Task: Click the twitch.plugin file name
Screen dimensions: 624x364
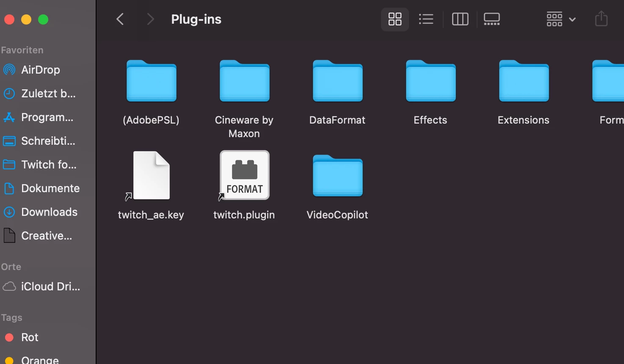Action: (x=244, y=215)
